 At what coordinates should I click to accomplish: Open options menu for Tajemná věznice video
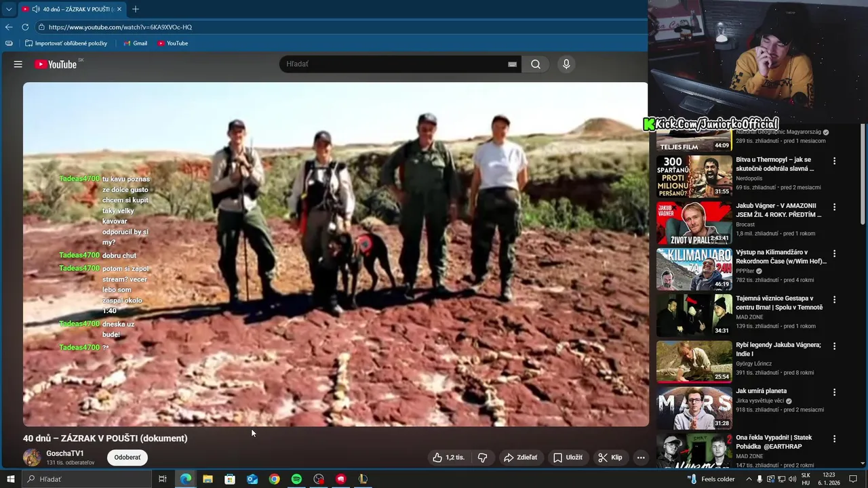pos(835,300)
